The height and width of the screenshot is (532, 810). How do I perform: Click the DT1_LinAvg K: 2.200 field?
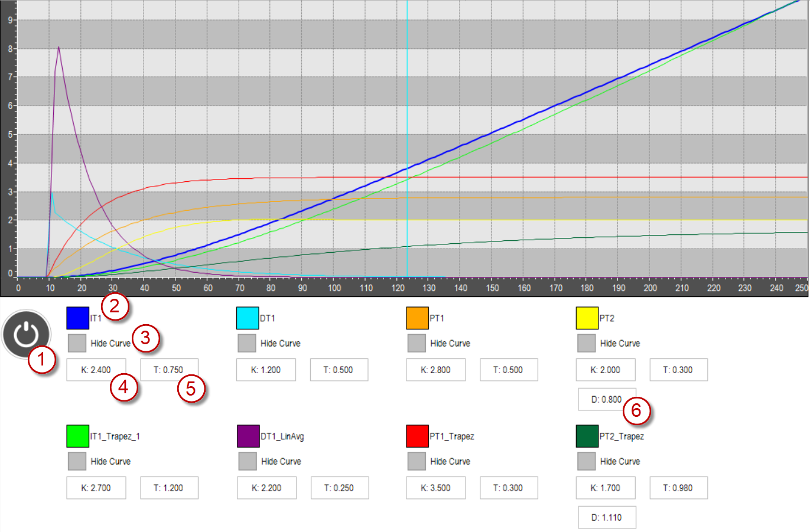266,488
